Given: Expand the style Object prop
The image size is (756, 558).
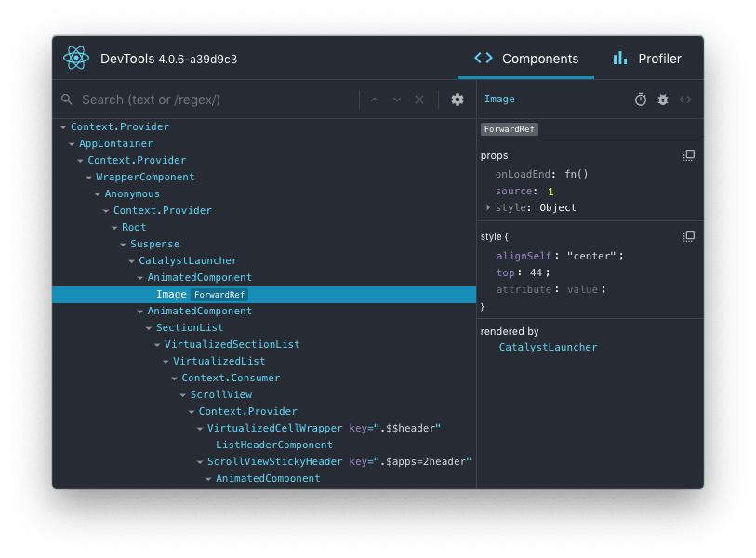Looking at the screenshot, I should pos(488,207).
